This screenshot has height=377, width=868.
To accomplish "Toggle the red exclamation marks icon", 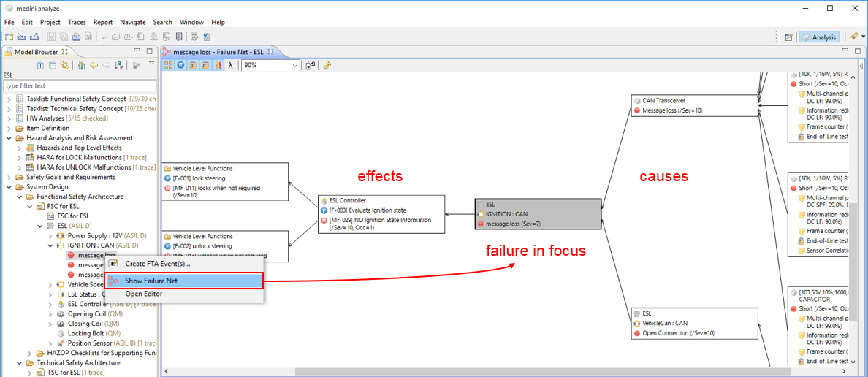I will coord(218,65).
